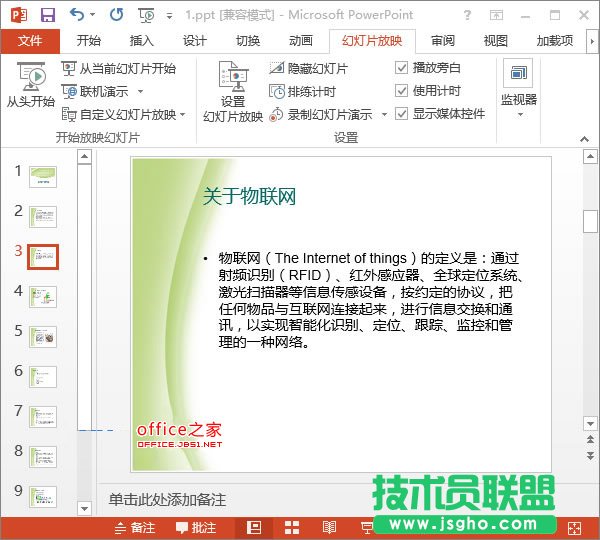Switch to Slide Sorter view icon
The height and width of the screenshot is (540, 600).
pyautogui.click(x=292, y=527)
